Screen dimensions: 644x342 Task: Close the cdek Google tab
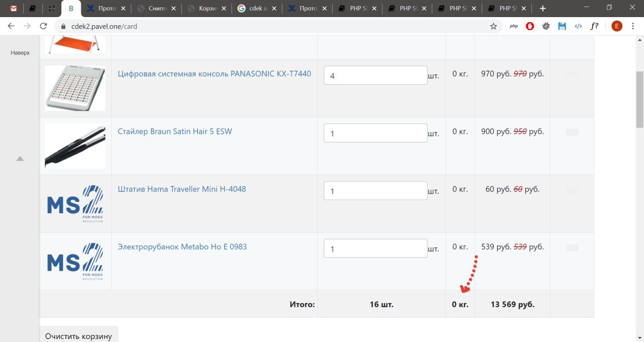(274, 9)
